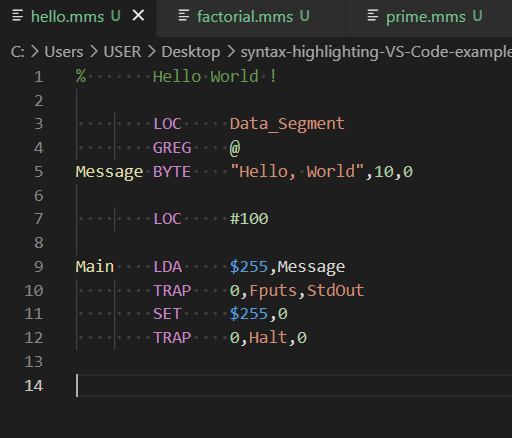This screenshot has width=512, height=438.
Task: Click the file icon on prime.mms tab
Action: (373, 16)
